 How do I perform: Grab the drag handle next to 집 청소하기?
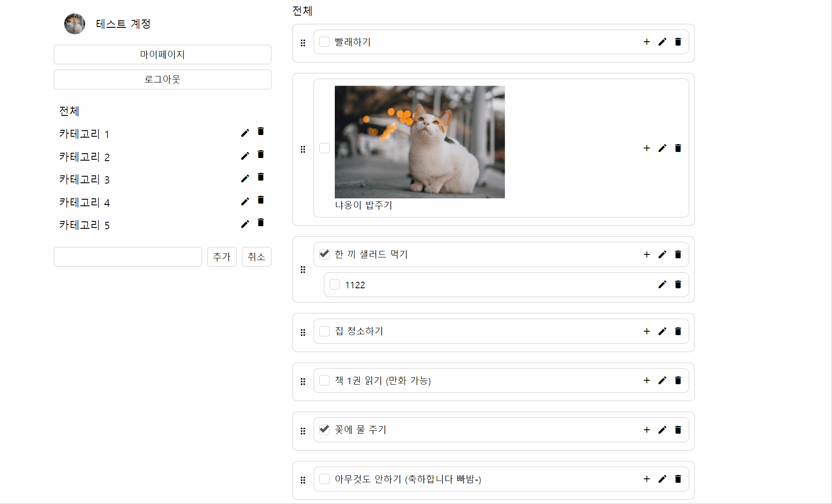click(303, 333)
